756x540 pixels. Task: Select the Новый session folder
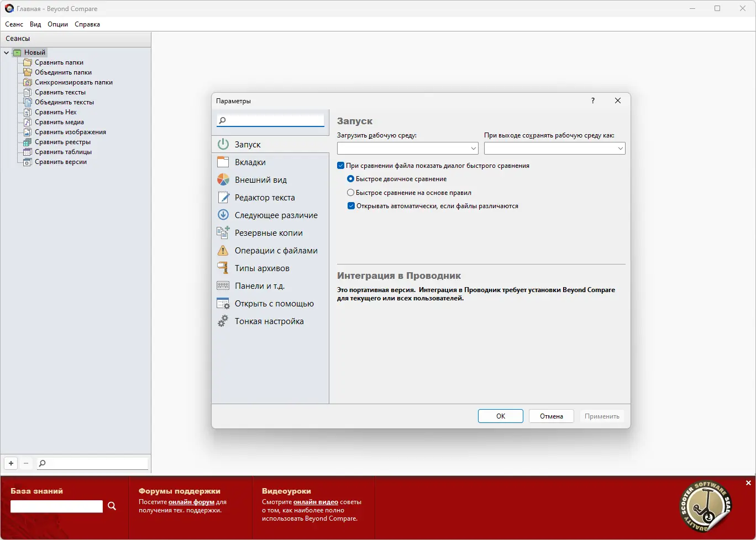pyautogui.click(x=34, y=52)
